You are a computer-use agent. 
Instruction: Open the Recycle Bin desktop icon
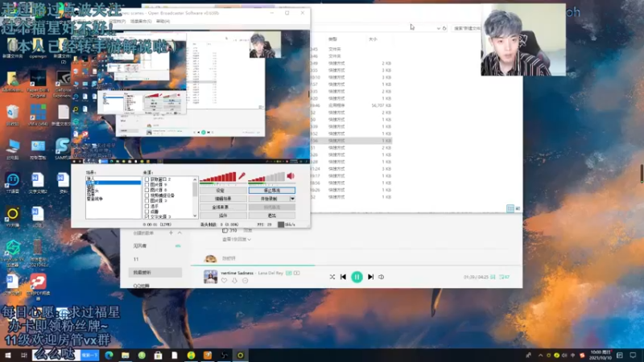pyautogui.click(x=13, y=115)
